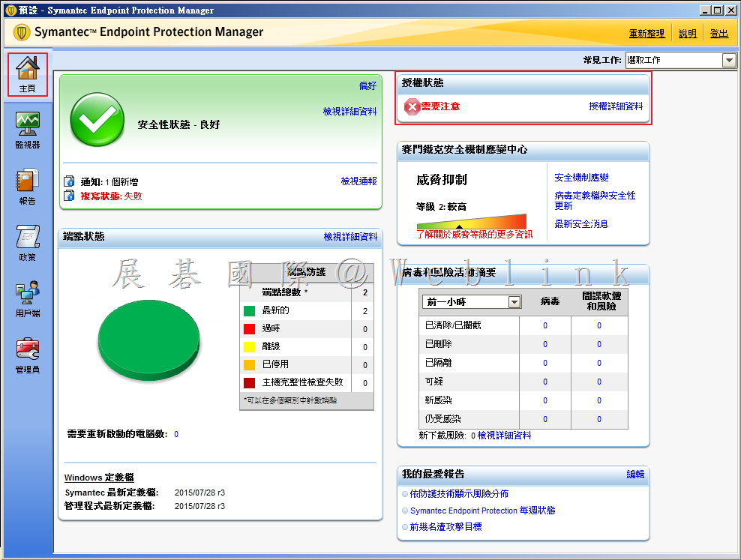The width and height of the screenshot is (741, 560).
Task: Click 編輯 in the favorite reports panel
Action: tap(635, 475)
